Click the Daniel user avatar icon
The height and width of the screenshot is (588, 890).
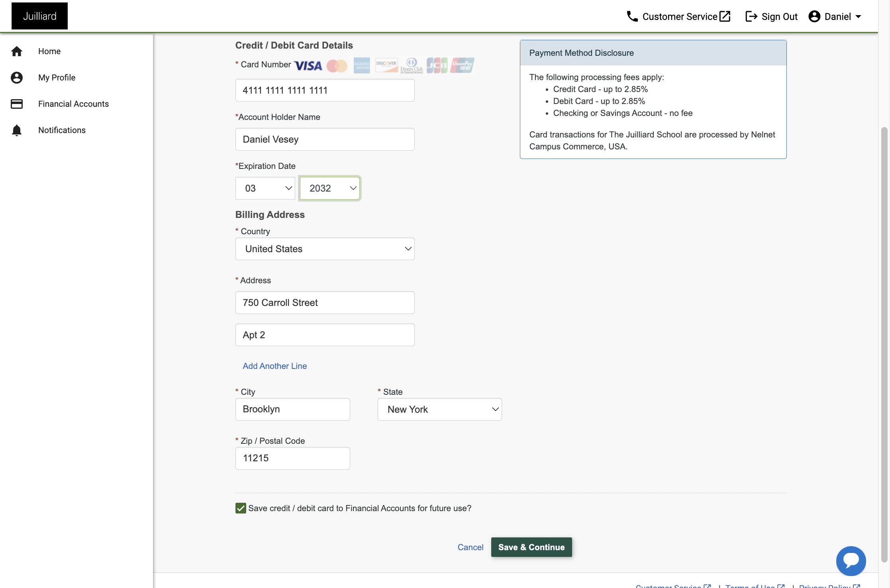pyautogui.click(x=814, y=16)
